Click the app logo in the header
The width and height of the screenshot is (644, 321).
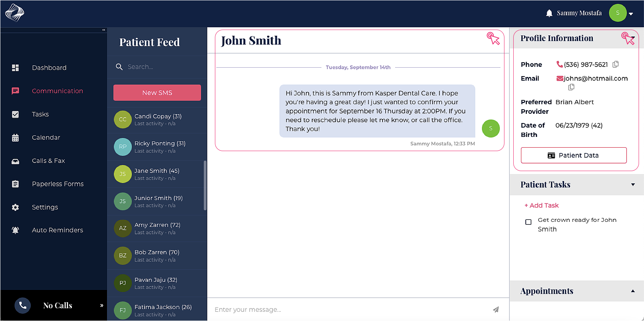(x=15, y=13)
